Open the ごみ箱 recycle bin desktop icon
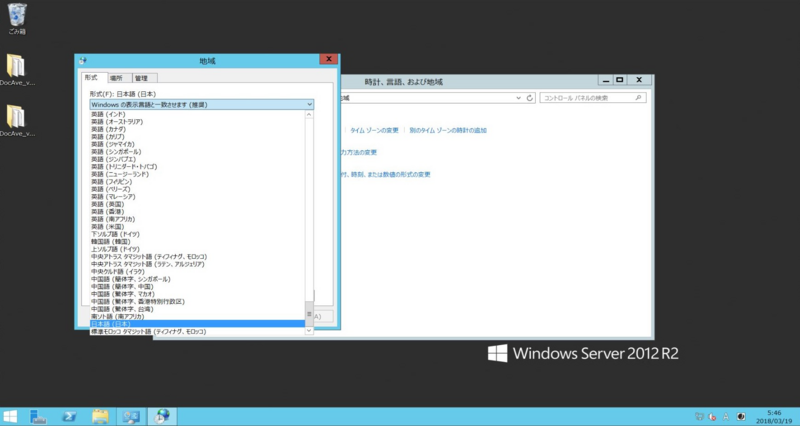The height and width of the screenshot is (426, 800). point(17,19)
